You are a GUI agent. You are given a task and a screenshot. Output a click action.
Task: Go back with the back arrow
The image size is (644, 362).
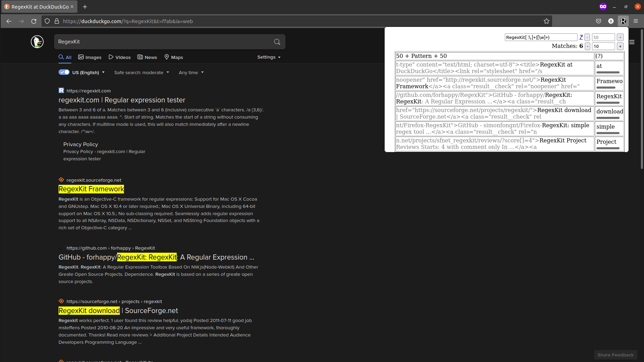9,21
